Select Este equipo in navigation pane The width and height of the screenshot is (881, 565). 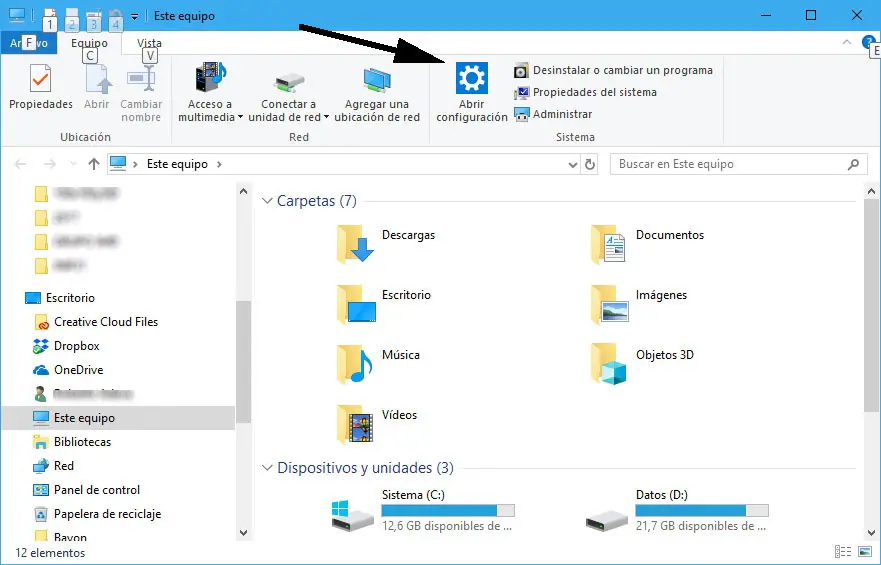pos(118,418)
